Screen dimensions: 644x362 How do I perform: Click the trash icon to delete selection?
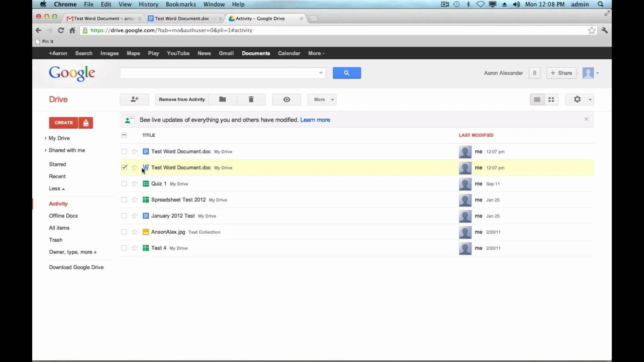coord(251,99)
